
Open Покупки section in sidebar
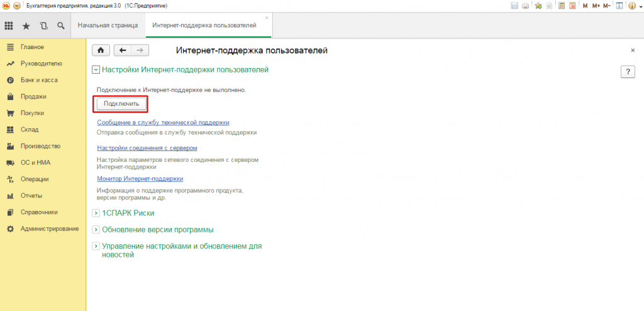click(43, 113)
